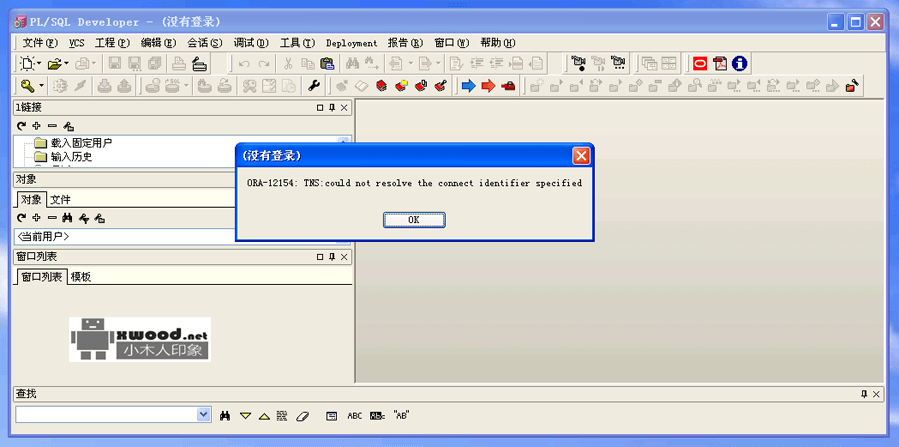Image resolution: width=899 pixels, height=447 pixels.
Task: Pin the 1链接 connection panel
Action: 332,108
